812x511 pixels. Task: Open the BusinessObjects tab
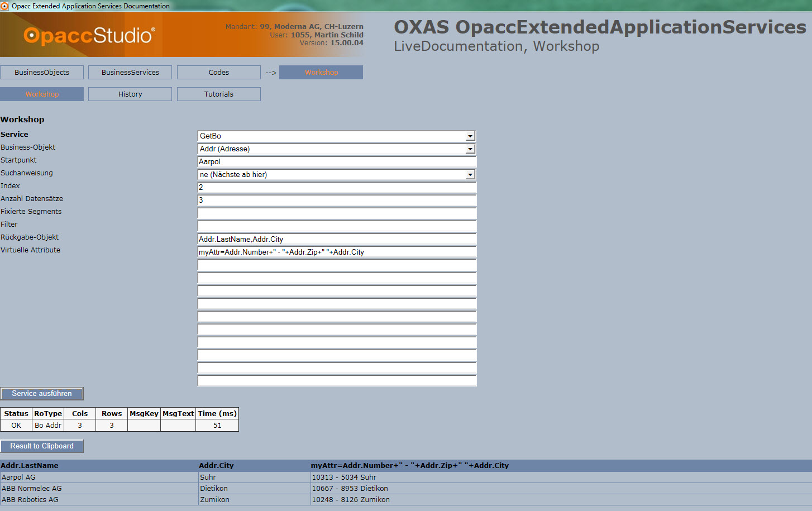pyautogui.click(x=42, y=73)
